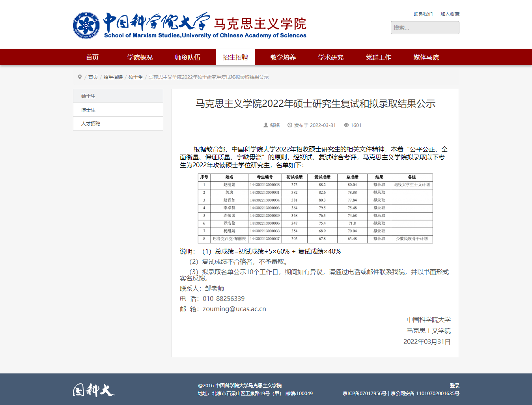Click table cell 退役大学生士兵计划
This screenshot has height=405, width=532.
412,185
